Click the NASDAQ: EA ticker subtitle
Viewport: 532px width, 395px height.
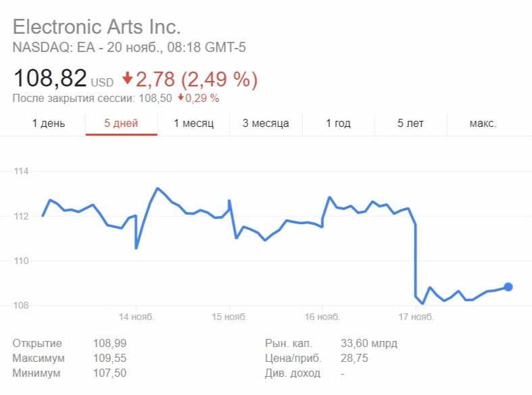pos(53,47)
